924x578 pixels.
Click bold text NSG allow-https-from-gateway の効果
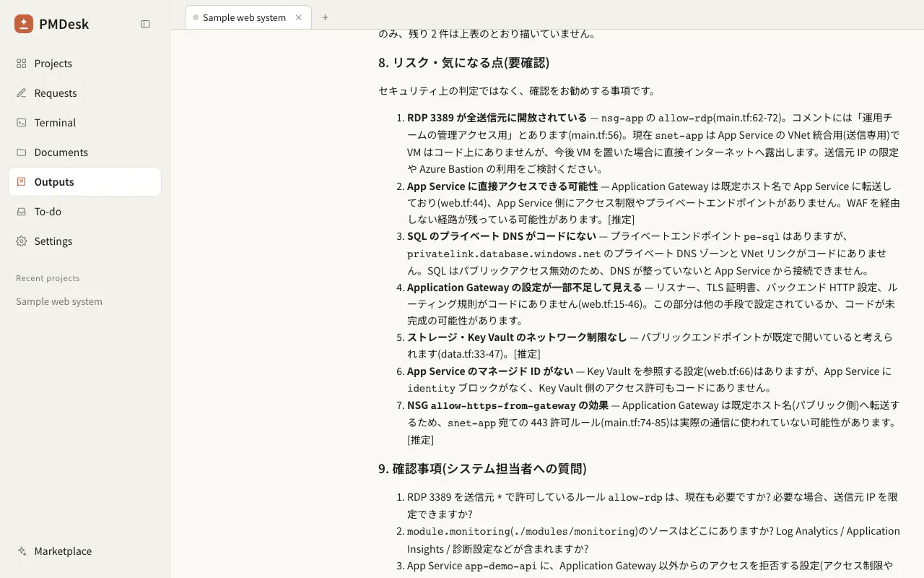tap(508, 405)
